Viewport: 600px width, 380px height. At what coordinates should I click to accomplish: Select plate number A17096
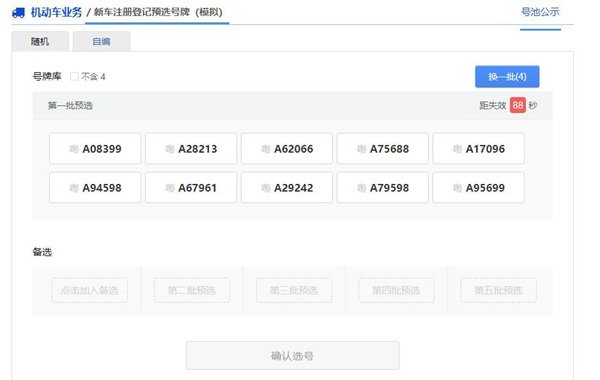478,149
